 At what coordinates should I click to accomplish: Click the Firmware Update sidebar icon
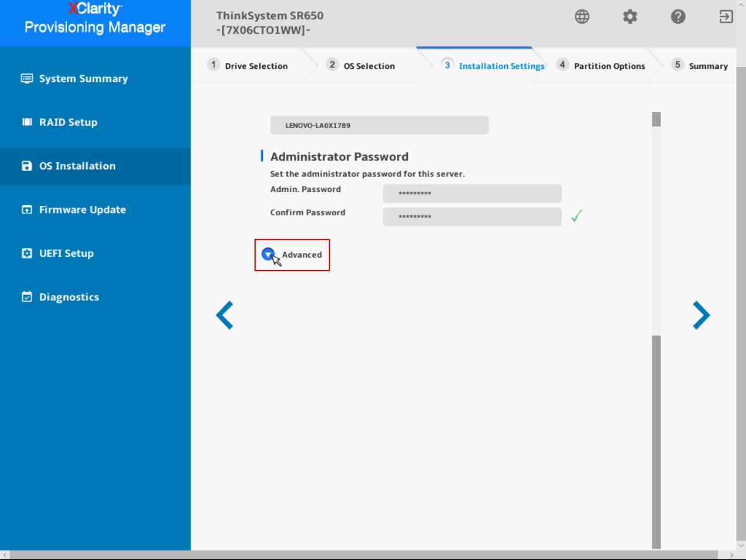pos(27,209)
